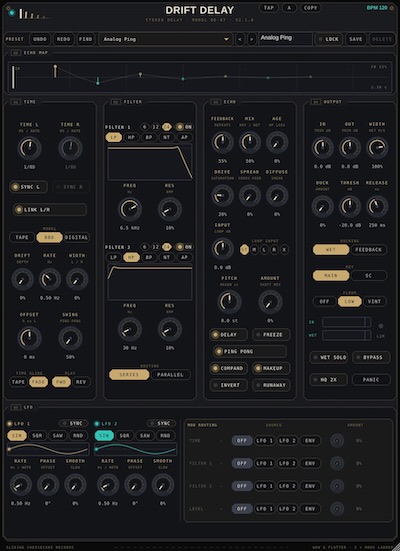The height and width of the screenshot is (551, 400).
Task: Switch Filter 1 to HP type
Action: coord(131,137)
